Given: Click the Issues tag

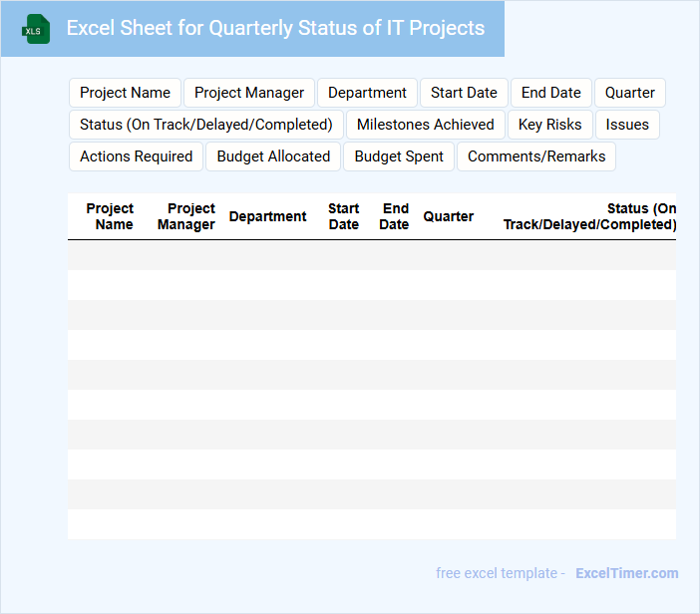Looking at the screenshot, I should [x=627, y=125].
